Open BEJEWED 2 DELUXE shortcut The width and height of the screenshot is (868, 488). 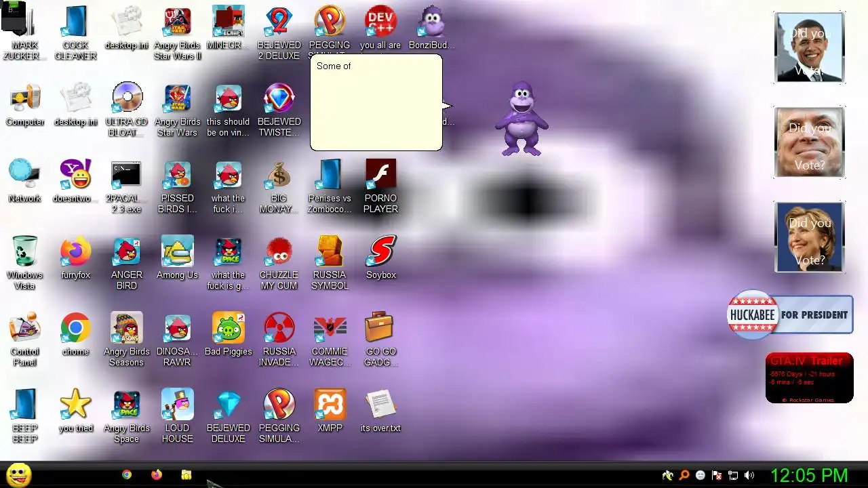point(279,33)
